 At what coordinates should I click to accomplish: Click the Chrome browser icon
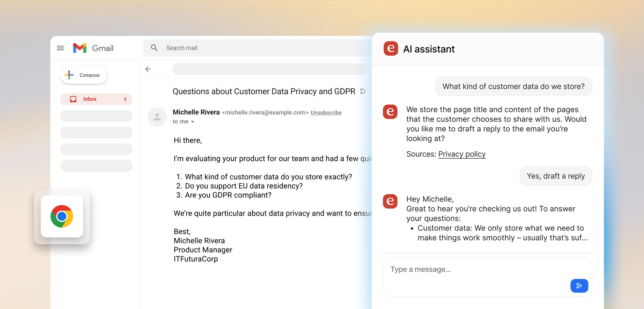tap(62, 216)
